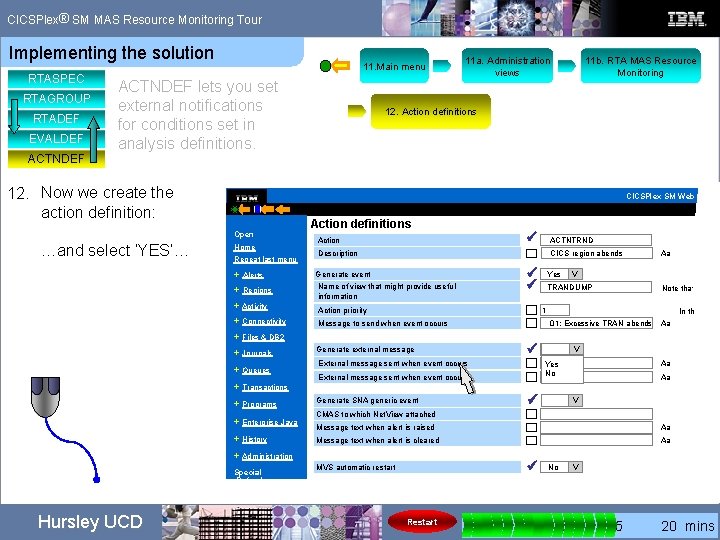
Task: Click the Action priority field showing 1
Action: 555,310
